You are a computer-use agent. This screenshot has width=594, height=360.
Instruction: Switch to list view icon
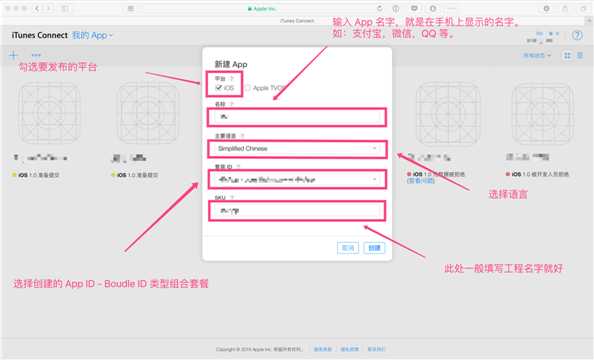pyautogui.click(x=580, y=56)
